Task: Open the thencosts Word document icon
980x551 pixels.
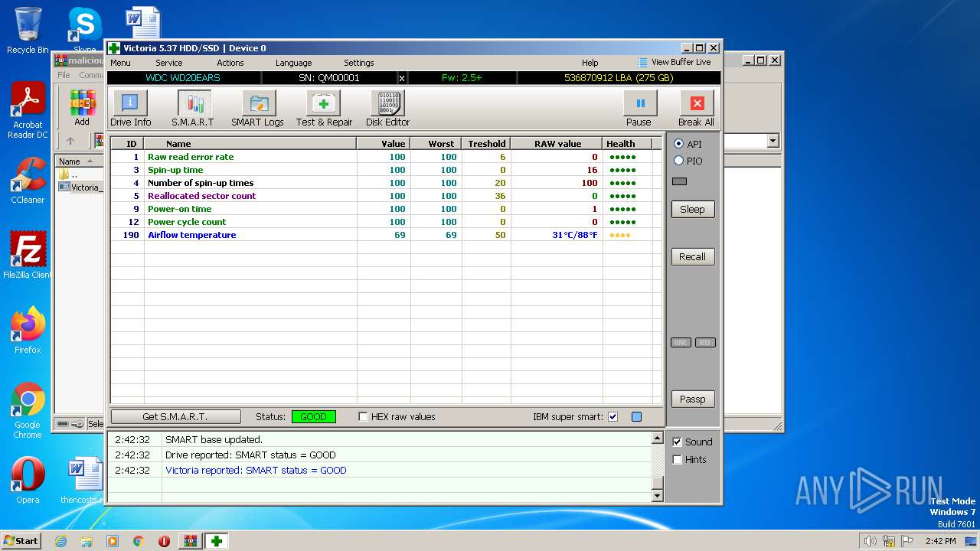Action: 83,480
